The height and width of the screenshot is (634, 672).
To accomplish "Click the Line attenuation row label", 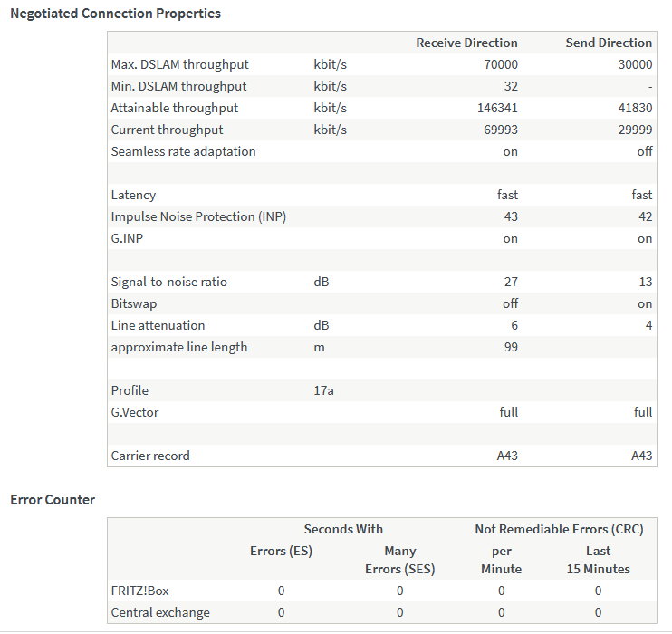I will (x=158, y=325).
